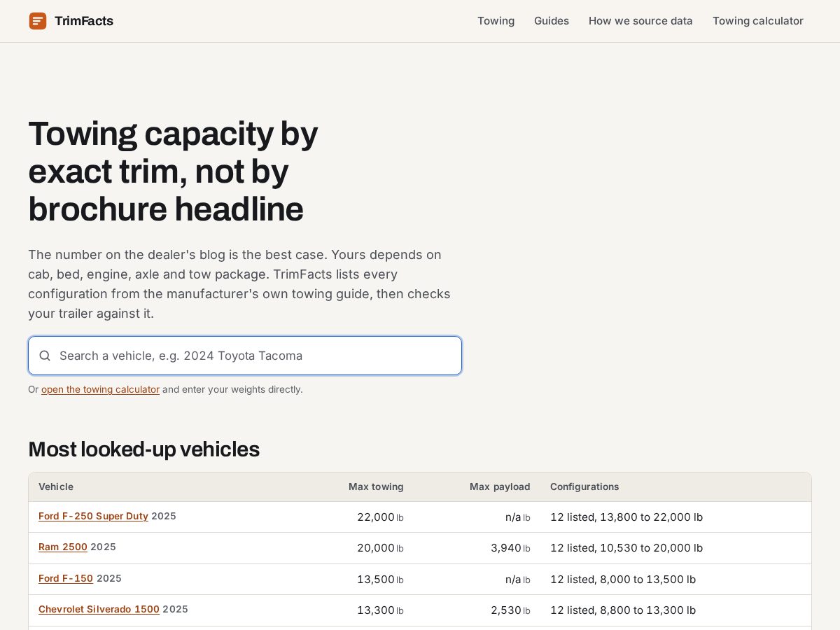Click the Vehicle column header
Screen dimensions: 840x630
(56, 486)
